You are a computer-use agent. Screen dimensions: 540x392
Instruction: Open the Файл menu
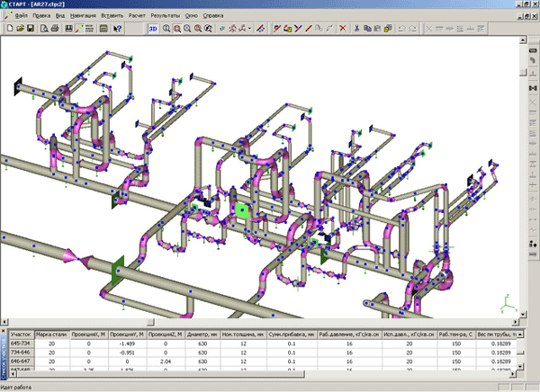tap(22, 15)
